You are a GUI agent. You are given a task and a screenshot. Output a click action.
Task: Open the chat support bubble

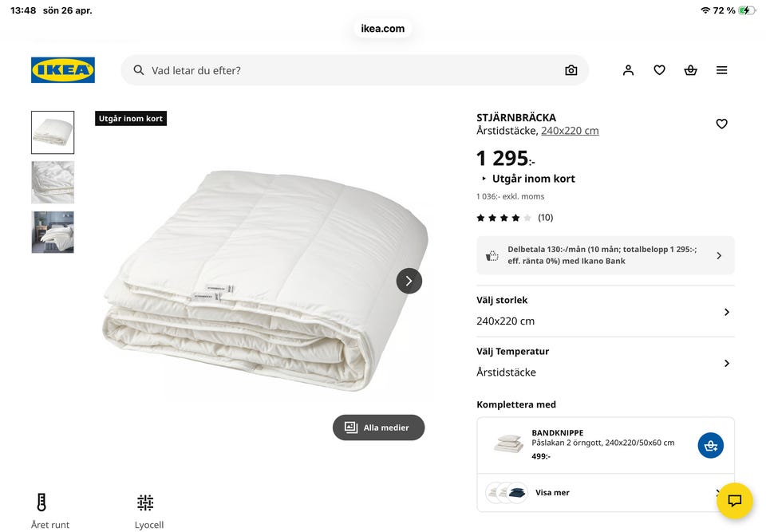pos(734,501)
